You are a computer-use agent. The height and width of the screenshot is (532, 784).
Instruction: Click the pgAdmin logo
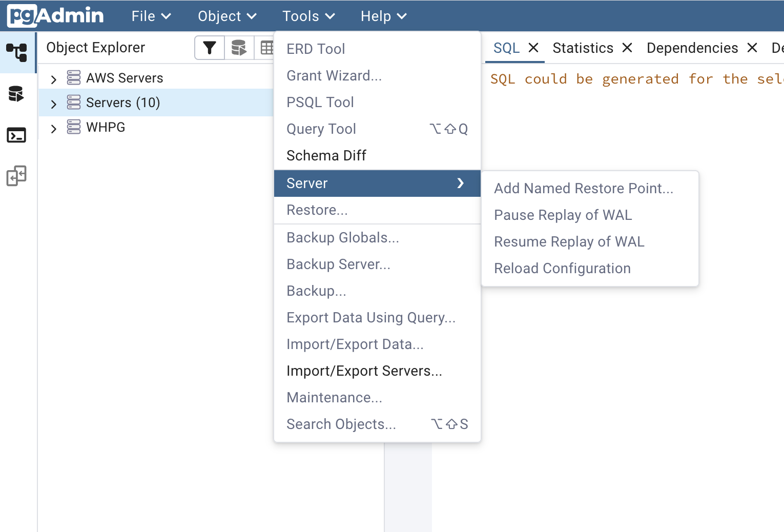point(54,15)
